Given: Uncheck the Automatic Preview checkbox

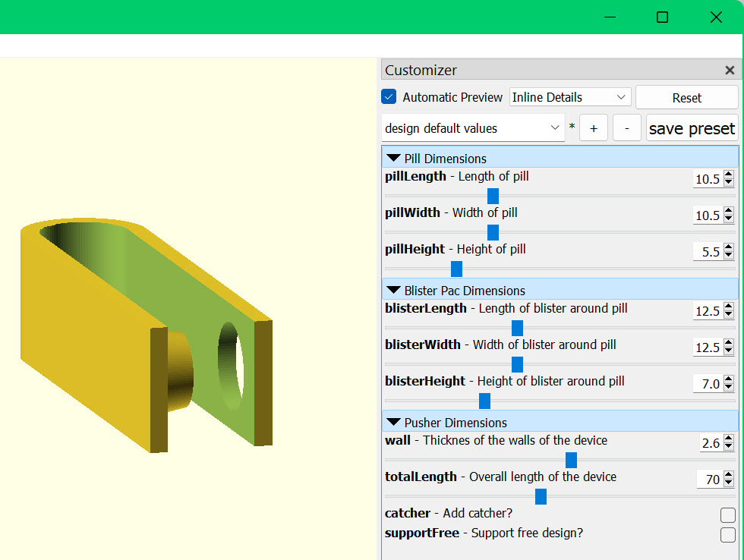Looking at the screenshot, I should point(389,97).
